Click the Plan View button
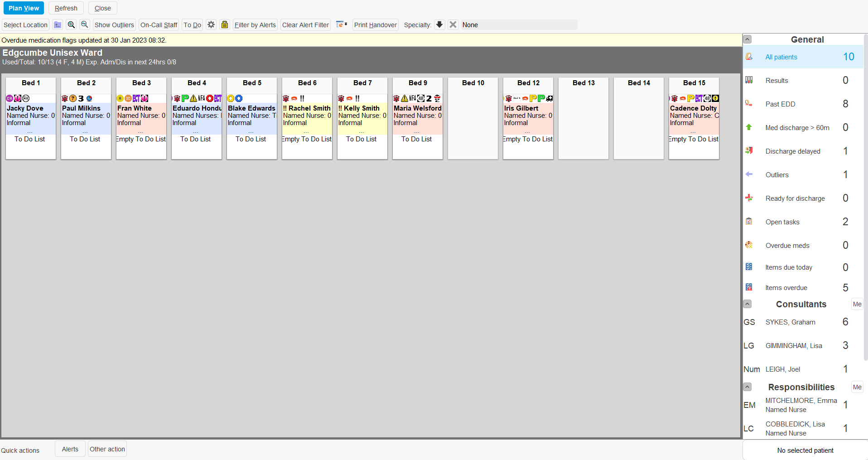The width and height of the screenshot is (868, 460). pyautogui.click(x=24, y=8)
